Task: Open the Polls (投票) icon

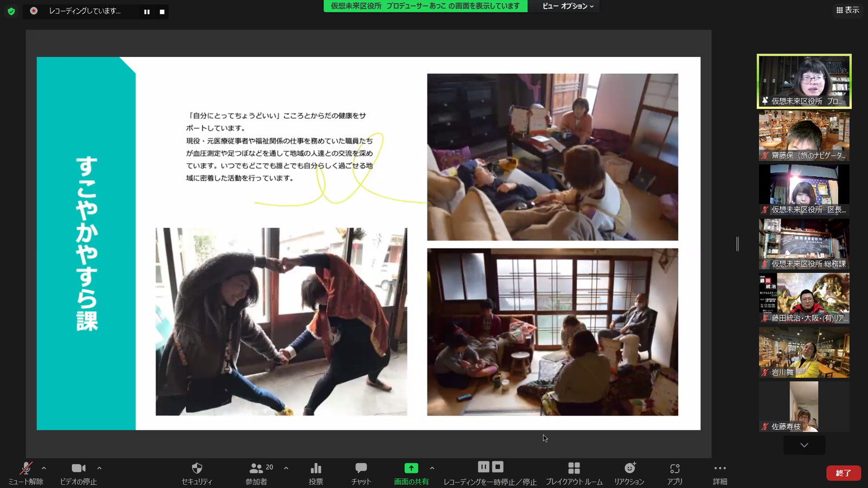Action: pos(316,468)
